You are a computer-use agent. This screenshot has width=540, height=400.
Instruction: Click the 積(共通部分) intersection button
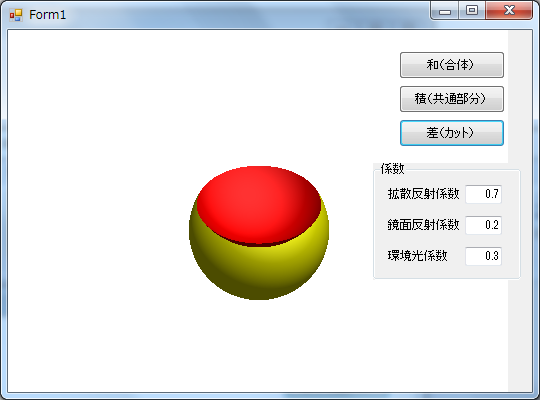point(452,99)
